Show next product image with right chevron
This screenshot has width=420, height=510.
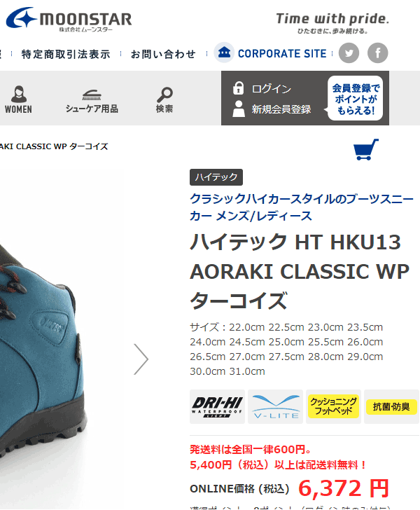[x=141, y=359]
